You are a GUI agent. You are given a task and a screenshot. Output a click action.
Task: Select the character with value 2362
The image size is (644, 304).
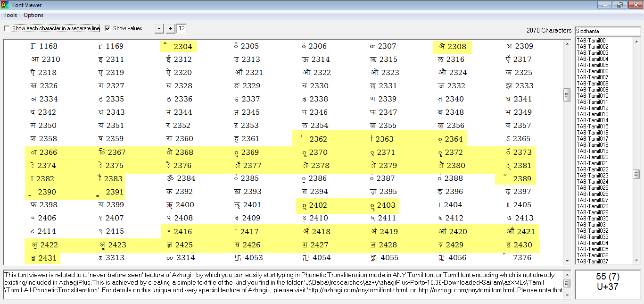pyautogui.click(x=314, y=139)
